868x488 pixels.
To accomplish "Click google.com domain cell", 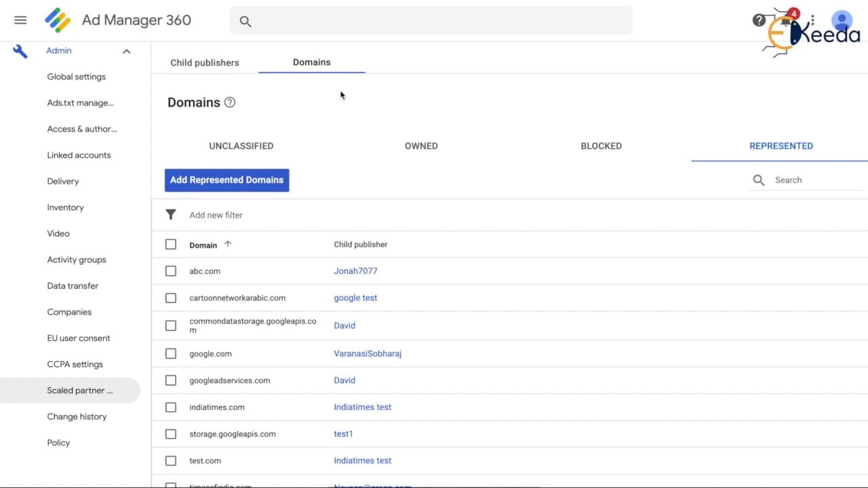I will pyautogui.click(x=210, y=354).
